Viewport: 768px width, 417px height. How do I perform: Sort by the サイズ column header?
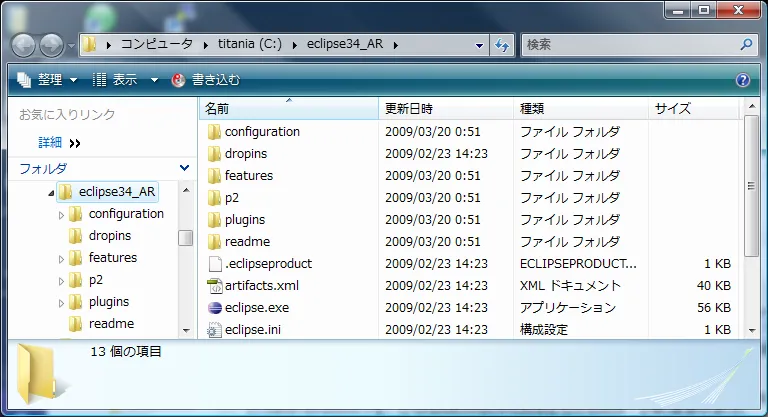[x=694, y=108]
